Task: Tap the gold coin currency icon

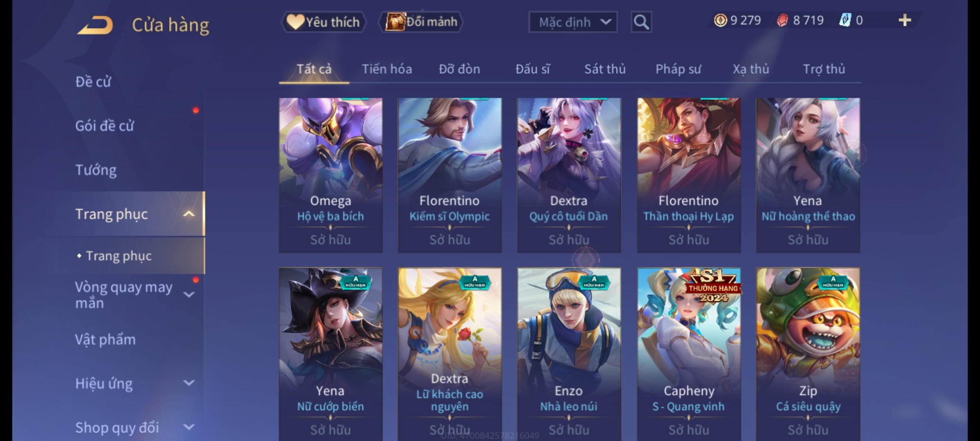Action: tap(721, 20)
